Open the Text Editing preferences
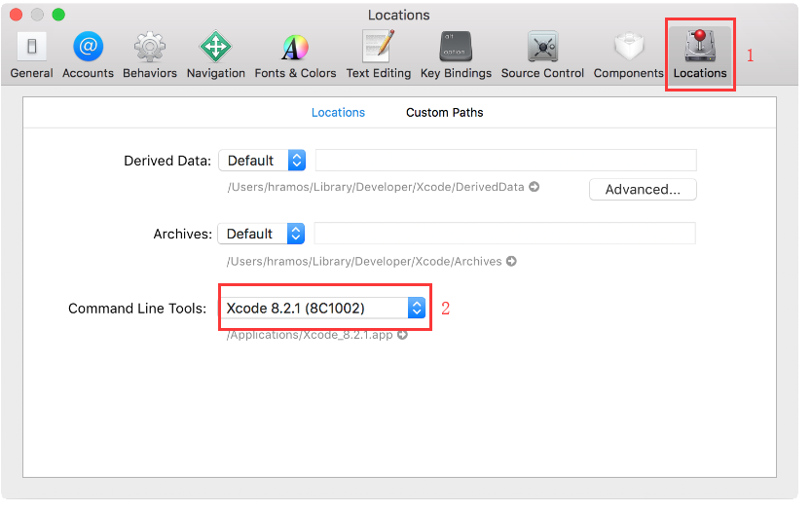 pos(379,55)
